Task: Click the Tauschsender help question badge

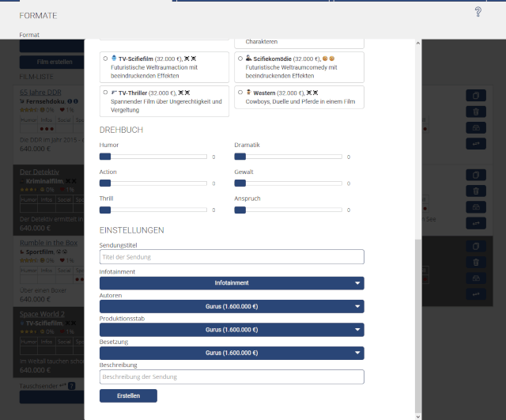Action: 72,386
